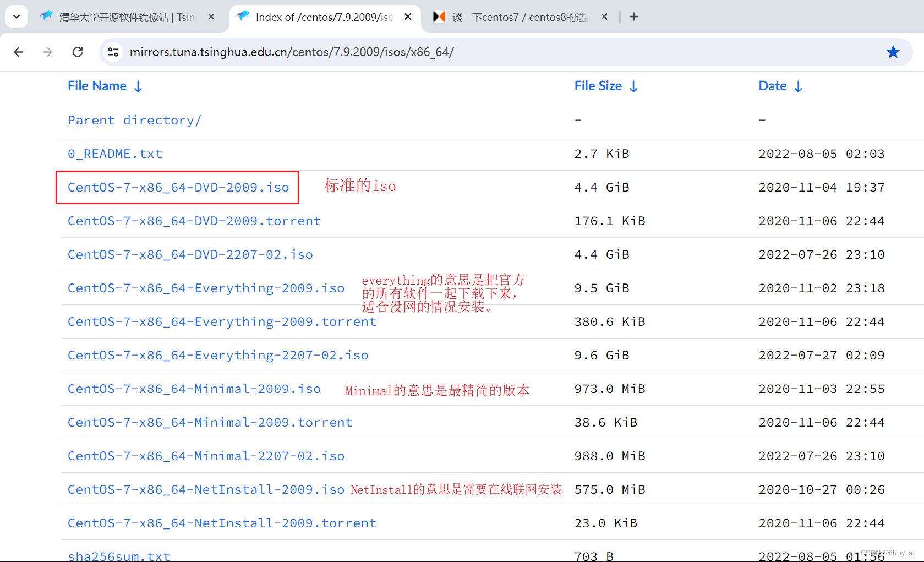Image resolution: width=924 pixels, height=562 pixels.
Task: Download CentOS-7-x86_64-Minimal-2009.torrent
Action: point(210,422)
